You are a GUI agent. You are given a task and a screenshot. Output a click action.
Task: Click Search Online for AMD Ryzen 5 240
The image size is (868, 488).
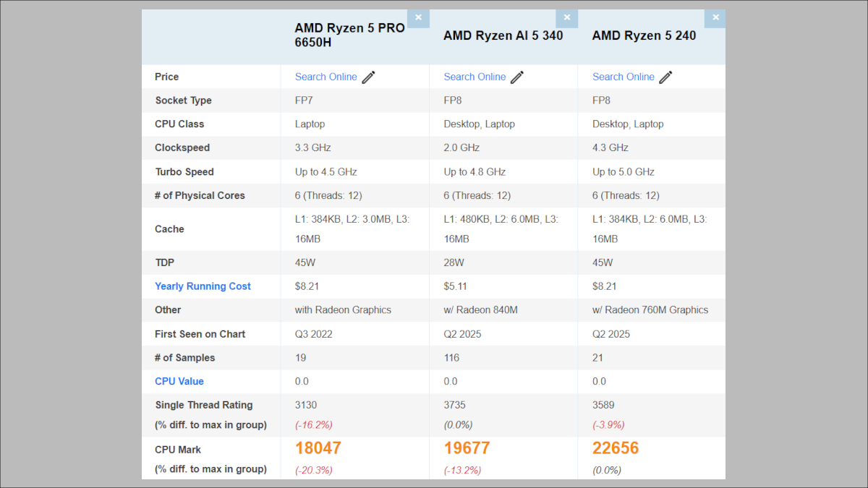point(623,77)
